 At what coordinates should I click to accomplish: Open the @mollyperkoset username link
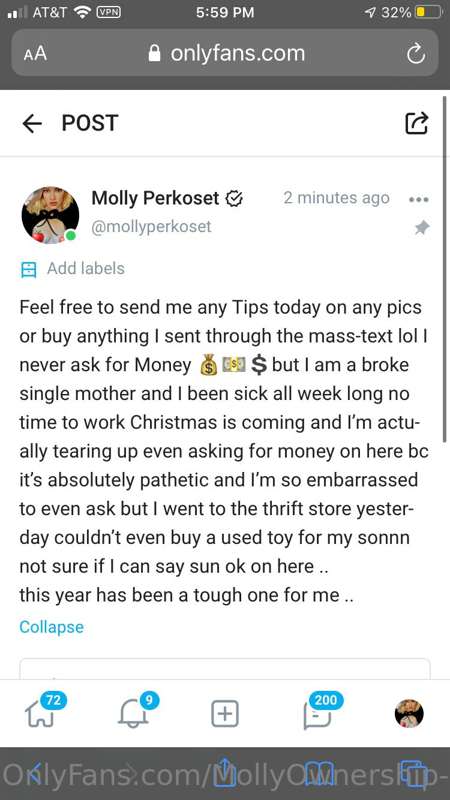151,227
